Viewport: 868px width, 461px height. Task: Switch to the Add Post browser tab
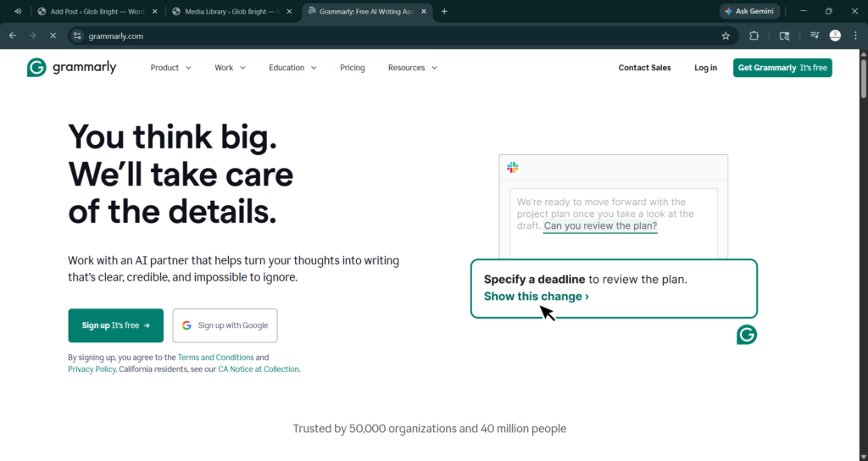click(x=93, y=11)
